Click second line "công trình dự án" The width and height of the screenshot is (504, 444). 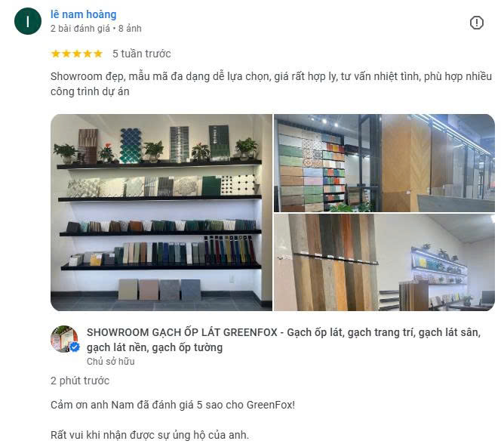(90, 91)
